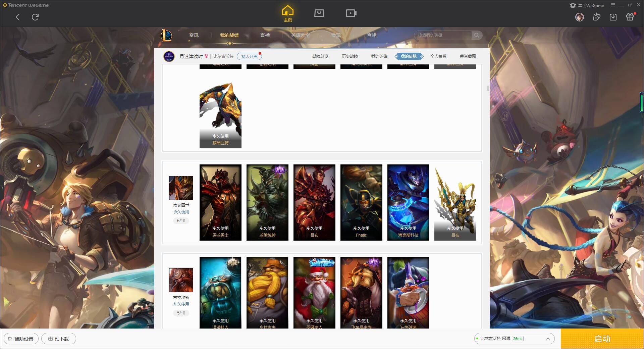The image size is (644, 349).
Task: Click the 5/10 badge under 古拉加斯
Action: point(181,313)
